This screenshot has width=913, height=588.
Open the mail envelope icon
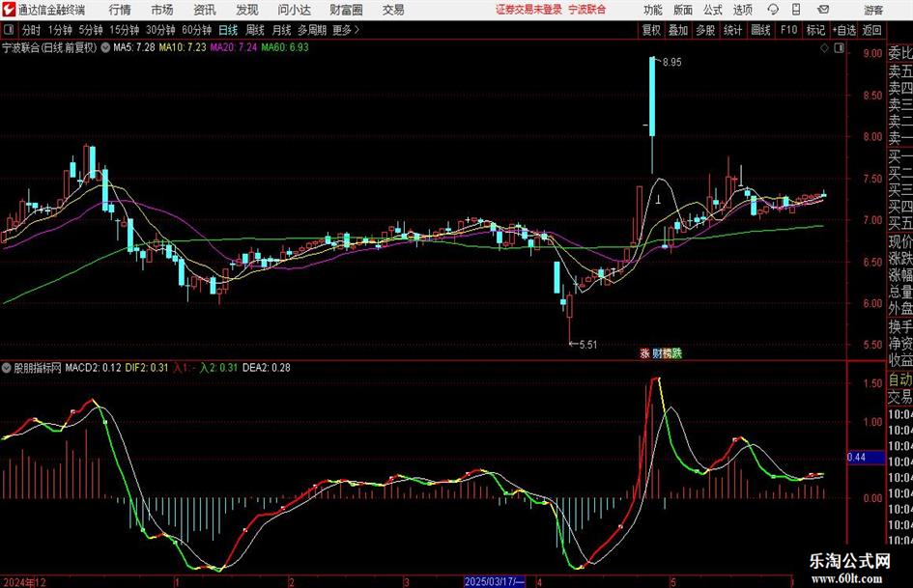(823, 10)
